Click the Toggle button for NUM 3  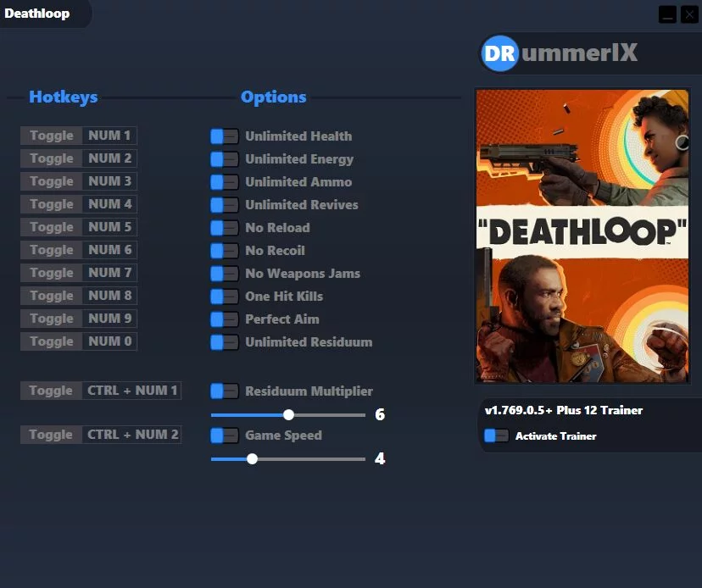point(51,181)
